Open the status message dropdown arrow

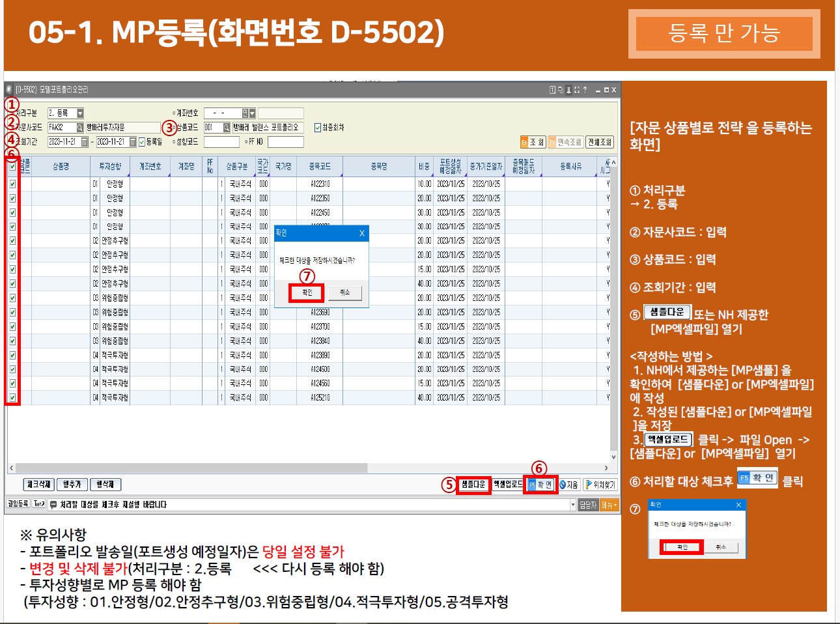(573, 505)
